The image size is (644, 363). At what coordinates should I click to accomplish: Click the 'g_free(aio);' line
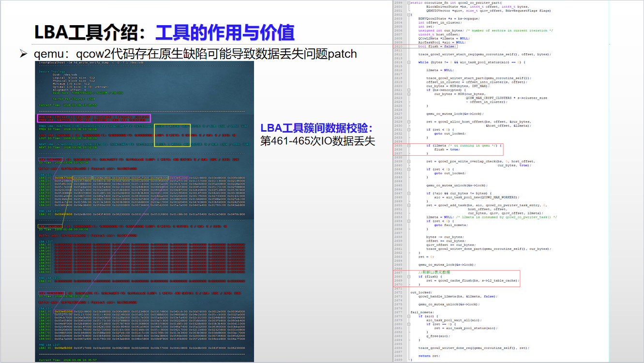pos(438,336)
